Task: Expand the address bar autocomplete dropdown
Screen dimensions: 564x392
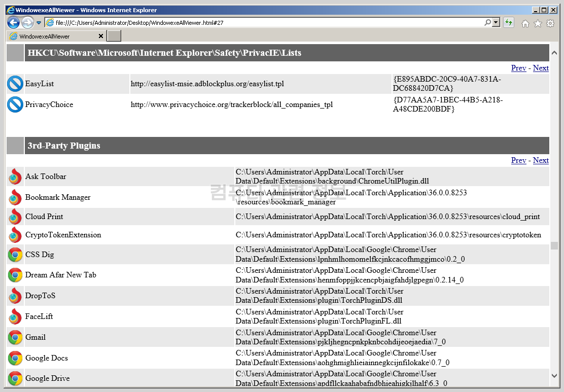Action: click(x=496, y=22)
